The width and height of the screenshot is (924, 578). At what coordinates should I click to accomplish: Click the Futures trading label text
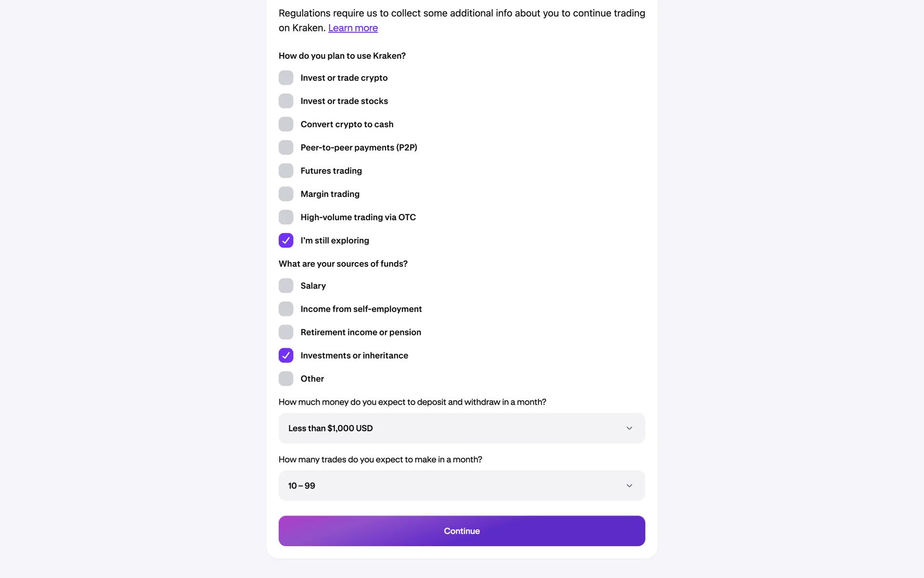click(331, 171)
